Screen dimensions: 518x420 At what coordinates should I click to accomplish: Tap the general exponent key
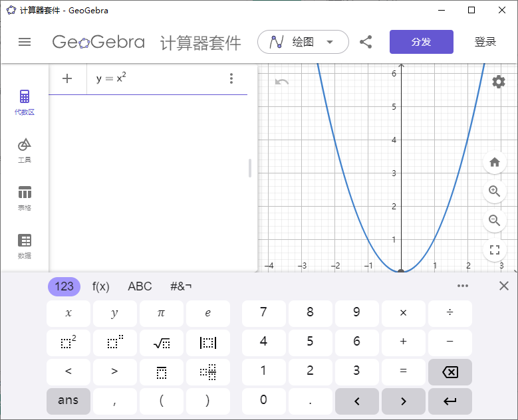point(115,343)
